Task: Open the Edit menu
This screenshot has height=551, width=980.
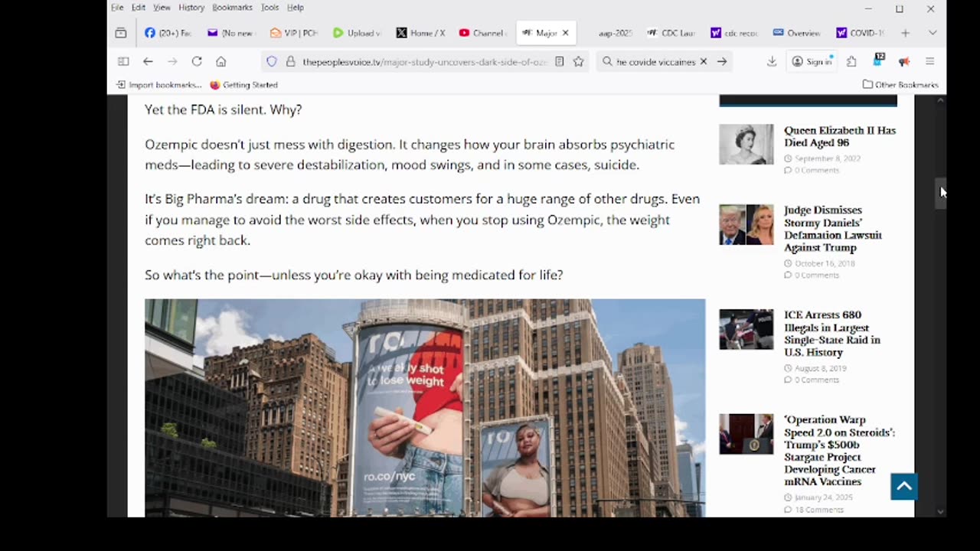Action: pyautogui.click(x=138, y=8)
